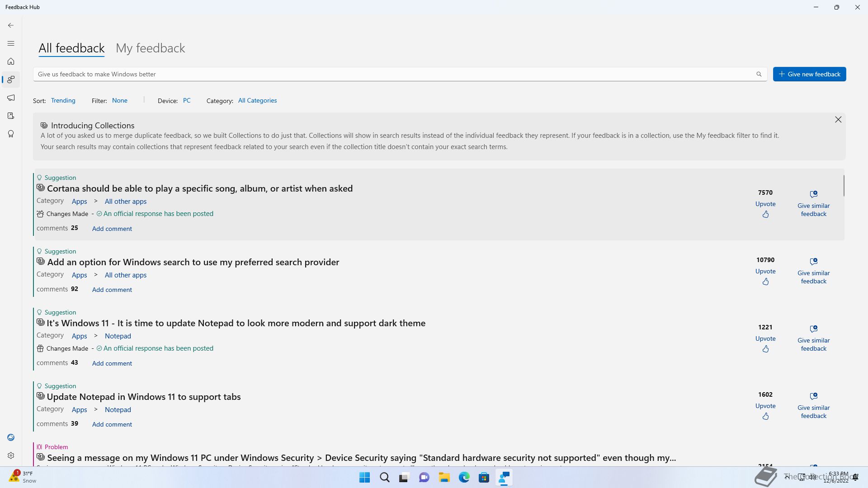Open the hamburger navigation menu
The width and height of the screenshot is (868, 488).
11,43
